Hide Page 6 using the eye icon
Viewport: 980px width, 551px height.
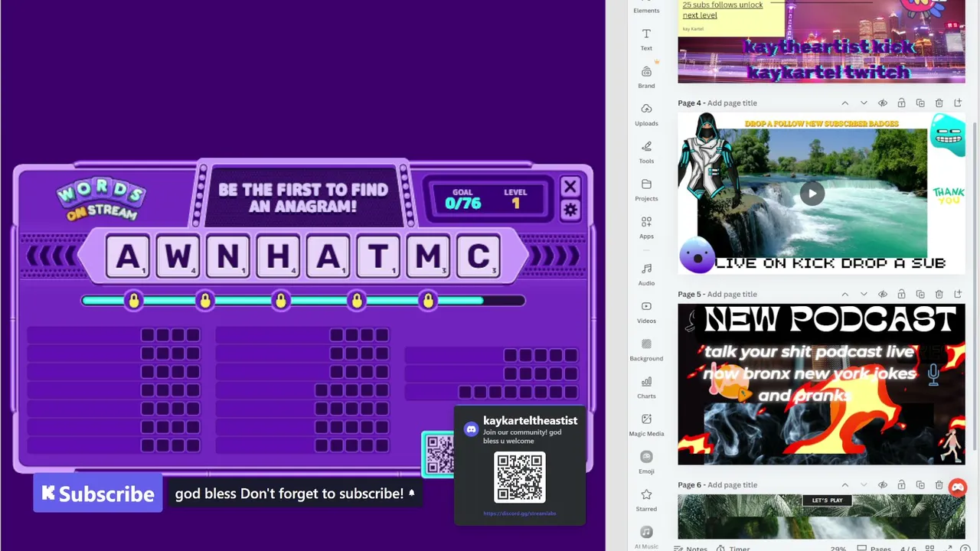coord(883,485)
